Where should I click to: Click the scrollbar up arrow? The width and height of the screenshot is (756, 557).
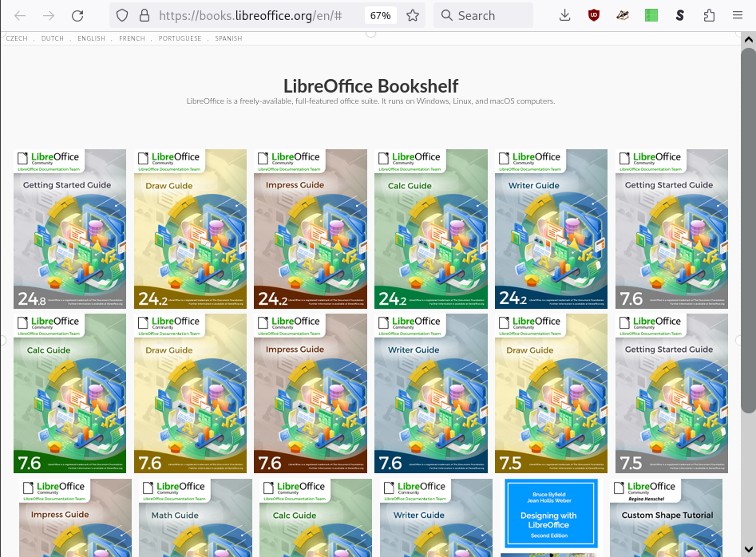(x=748, y=40)
